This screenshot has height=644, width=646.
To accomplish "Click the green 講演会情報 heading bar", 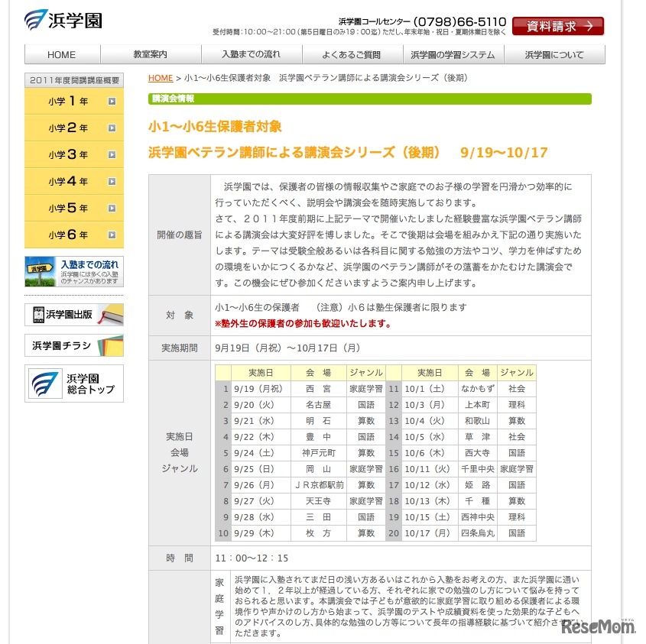I will tap(369, 99).
